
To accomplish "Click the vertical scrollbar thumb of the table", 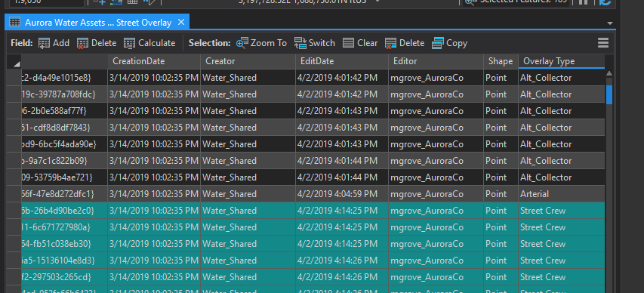I will click(x=609, y=94).
